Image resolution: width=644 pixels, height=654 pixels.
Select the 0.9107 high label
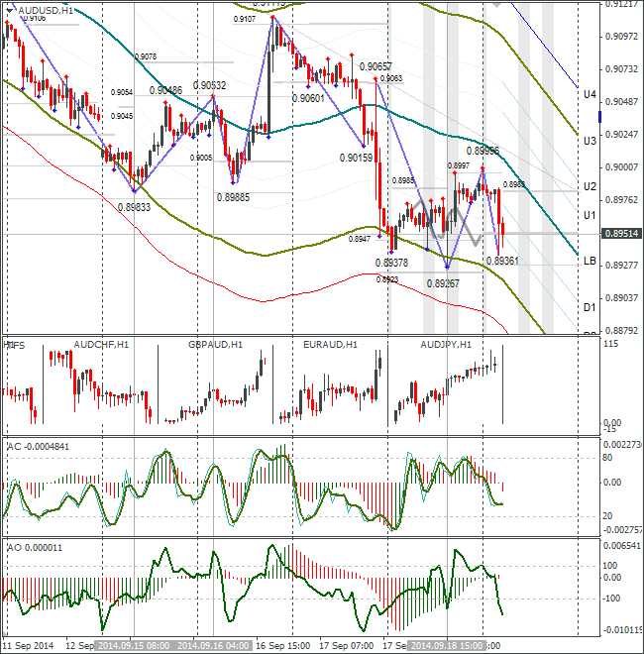(x=245, y=19)
